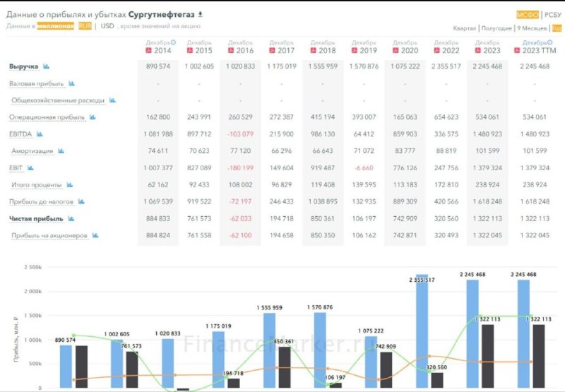This screenshot has height=392, width=565.
Task: Open the PDF report icon for 2020
Action: pyautogui.click(x=395, y=50)
